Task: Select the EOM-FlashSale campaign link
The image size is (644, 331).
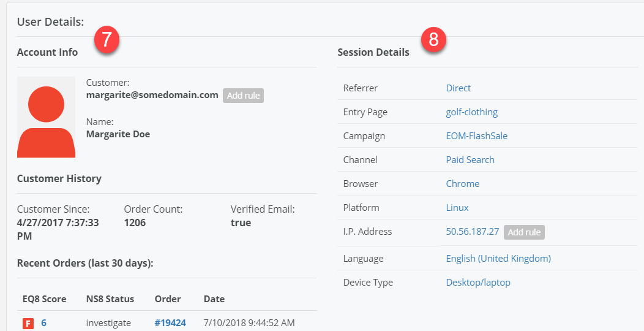Action: (476, 136)
